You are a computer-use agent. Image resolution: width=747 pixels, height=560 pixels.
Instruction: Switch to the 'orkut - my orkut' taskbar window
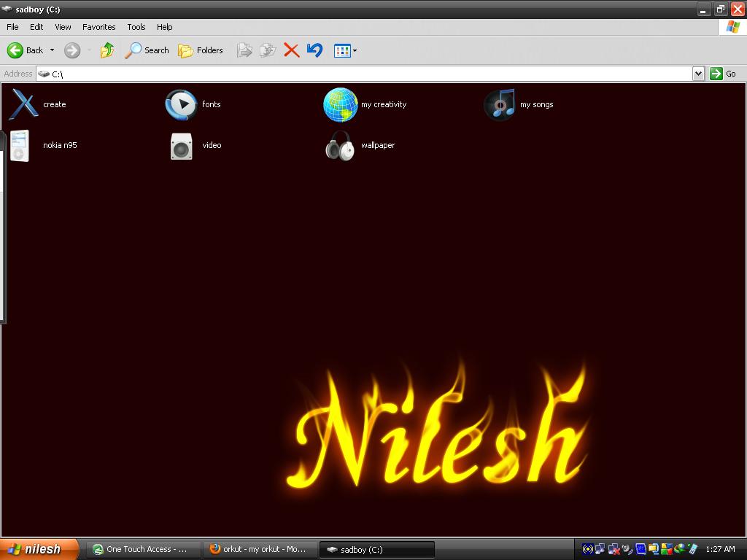260,549
